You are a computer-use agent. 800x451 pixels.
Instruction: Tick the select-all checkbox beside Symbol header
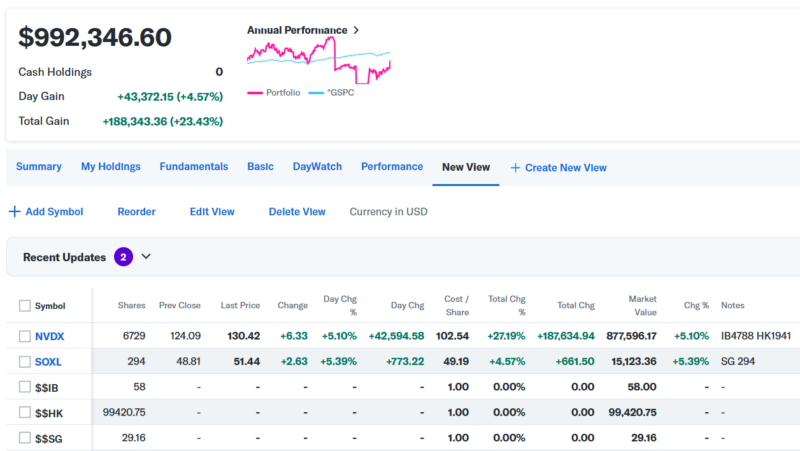25,306
